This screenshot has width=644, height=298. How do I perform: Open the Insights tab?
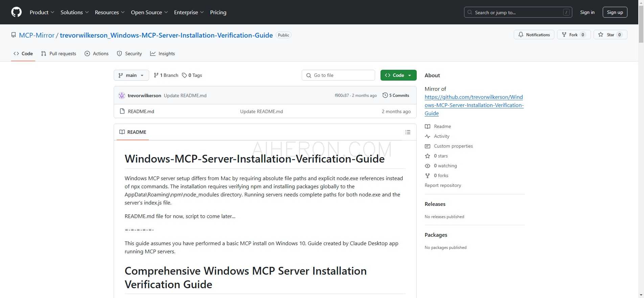163,54
